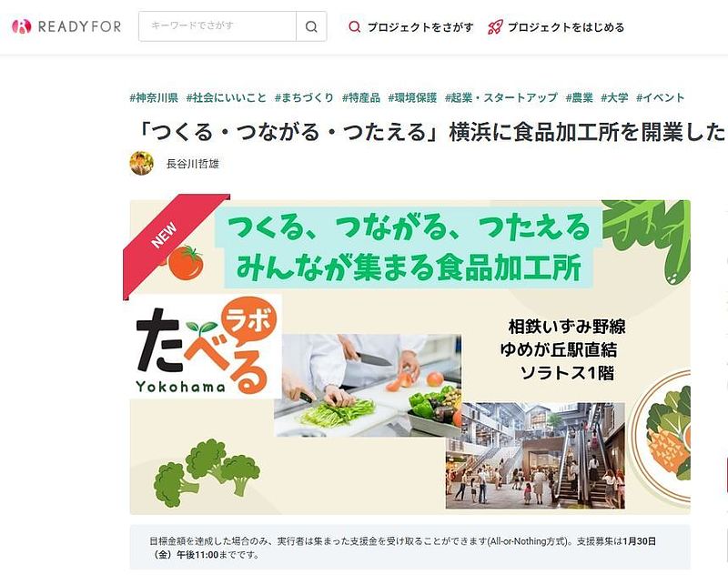
Task: Click the search magnifier button
Action: click(311, 26)
